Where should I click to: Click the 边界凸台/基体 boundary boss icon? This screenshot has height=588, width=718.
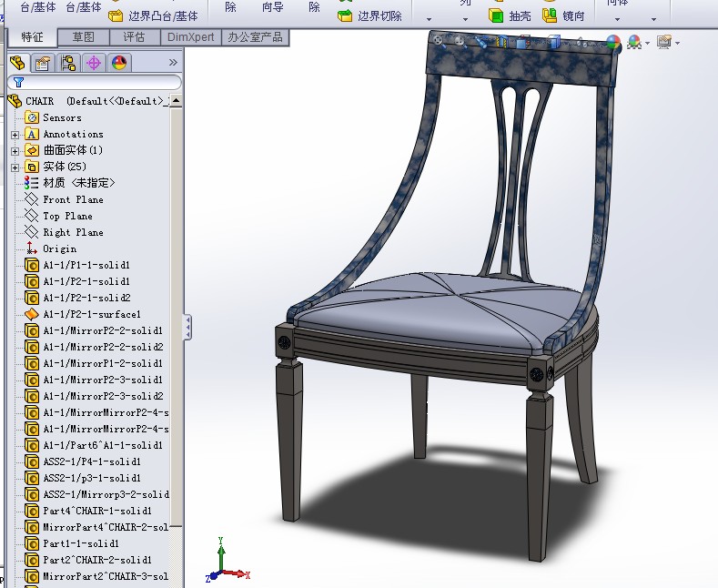116,16
